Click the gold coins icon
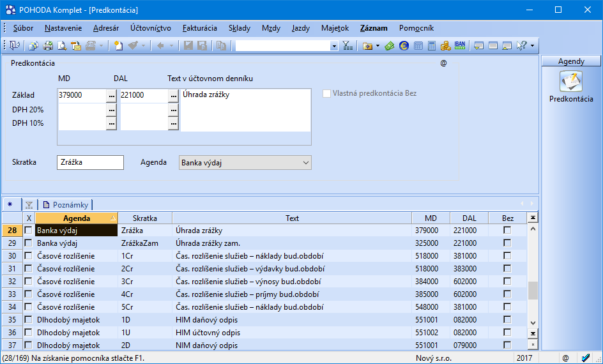Image resolution: width=603 pixels, height=364 pixels. pos(446,45)
